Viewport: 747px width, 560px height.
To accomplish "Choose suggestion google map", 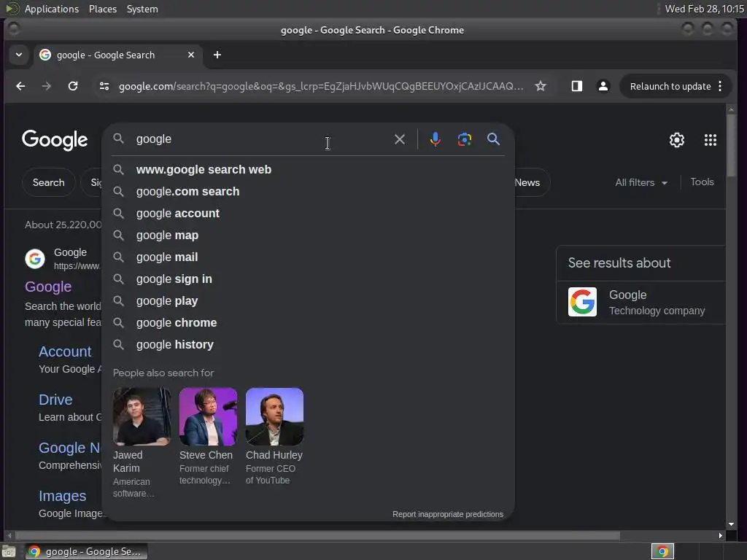I will (x=308, y=236).
